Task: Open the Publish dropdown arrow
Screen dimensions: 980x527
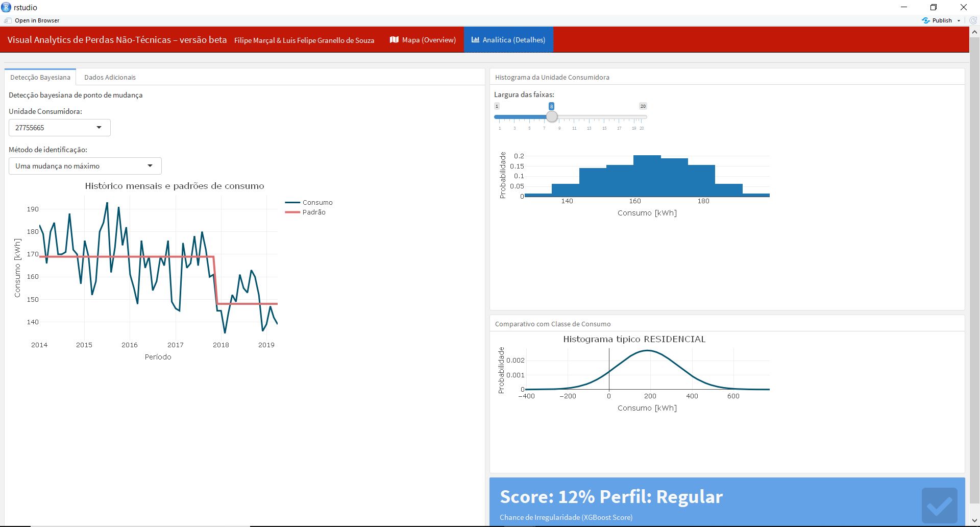Action: tap(959, 20)
